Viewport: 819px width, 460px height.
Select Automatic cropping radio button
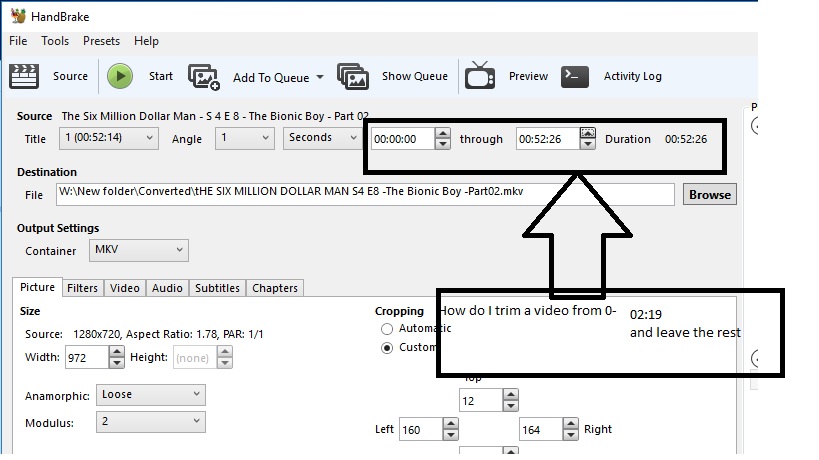coord(387,329)
